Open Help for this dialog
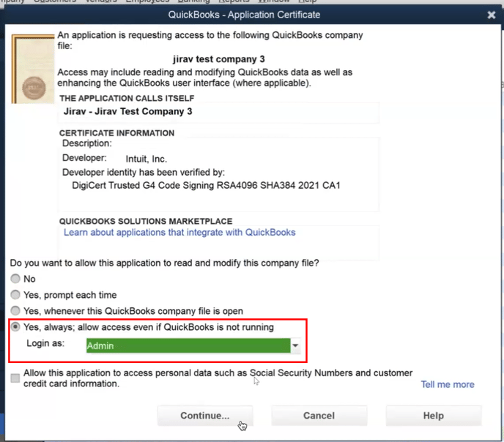504x442 pixels. click(433, 416)
